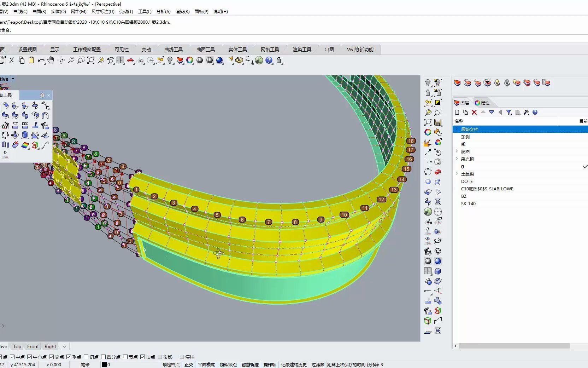Enable the 切点 (Tangent) osnap checkbox

[86, 357]
